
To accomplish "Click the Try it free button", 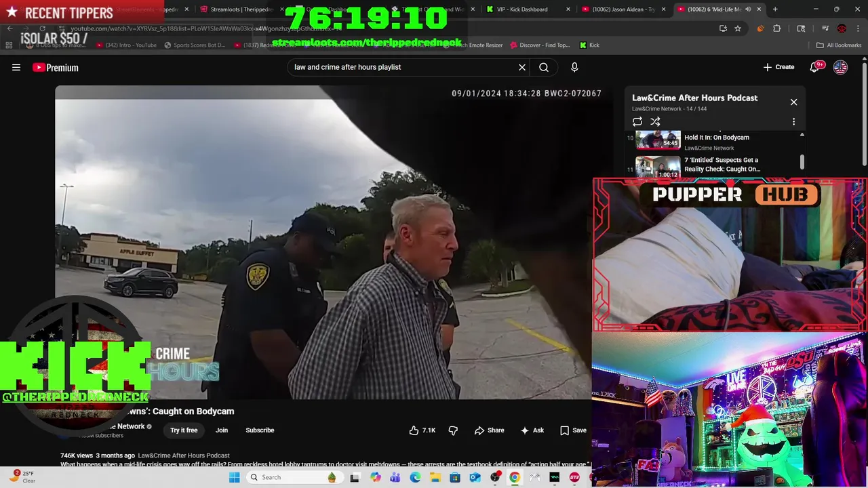I will pyautogui.click(x=184, y=430).
